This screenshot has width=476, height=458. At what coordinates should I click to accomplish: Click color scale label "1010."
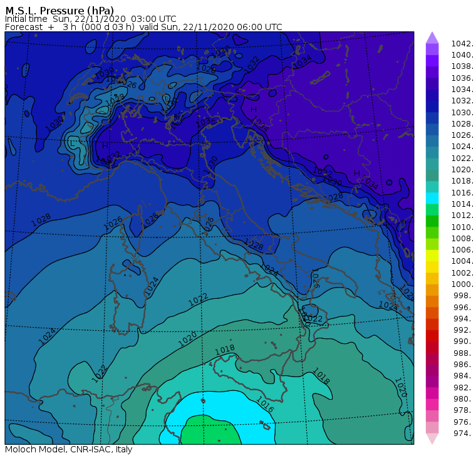tap(462, 227)
